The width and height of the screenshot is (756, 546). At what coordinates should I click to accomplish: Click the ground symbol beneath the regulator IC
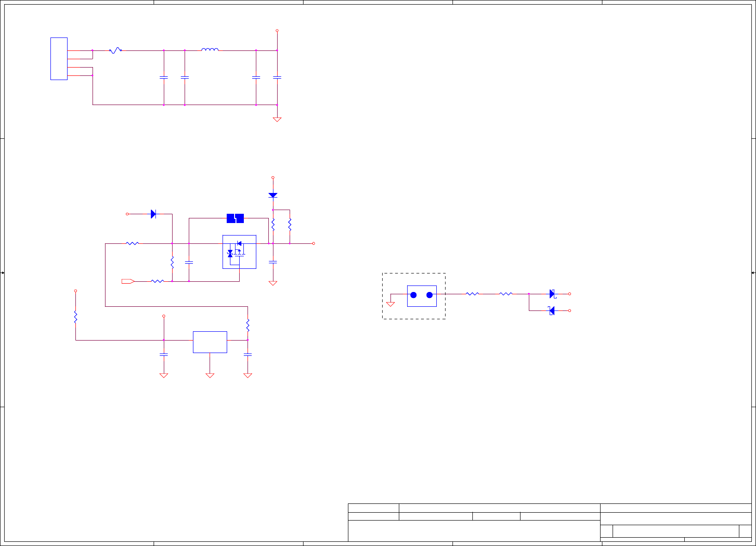click(x=210, y=375)
